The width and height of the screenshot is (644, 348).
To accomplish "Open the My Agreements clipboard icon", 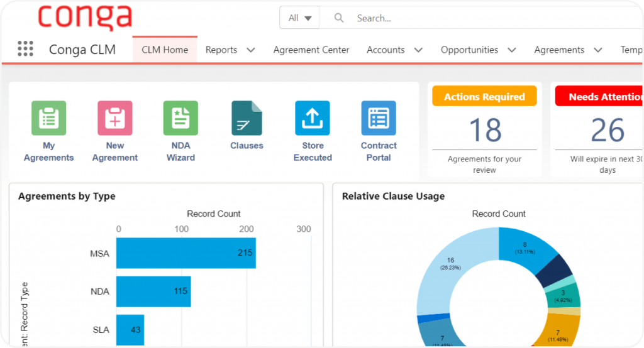I will click(x=48, y=118).
